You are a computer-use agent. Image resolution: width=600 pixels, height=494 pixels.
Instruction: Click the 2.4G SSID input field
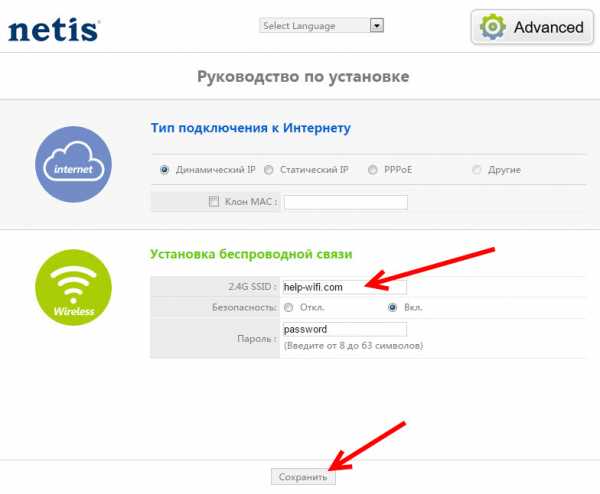[345, 287]
